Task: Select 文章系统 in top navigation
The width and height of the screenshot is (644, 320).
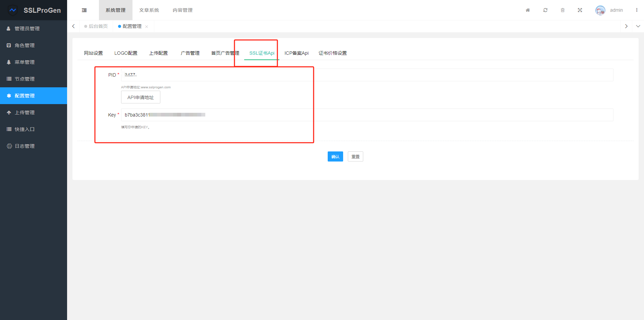Action: coord(149,10)
